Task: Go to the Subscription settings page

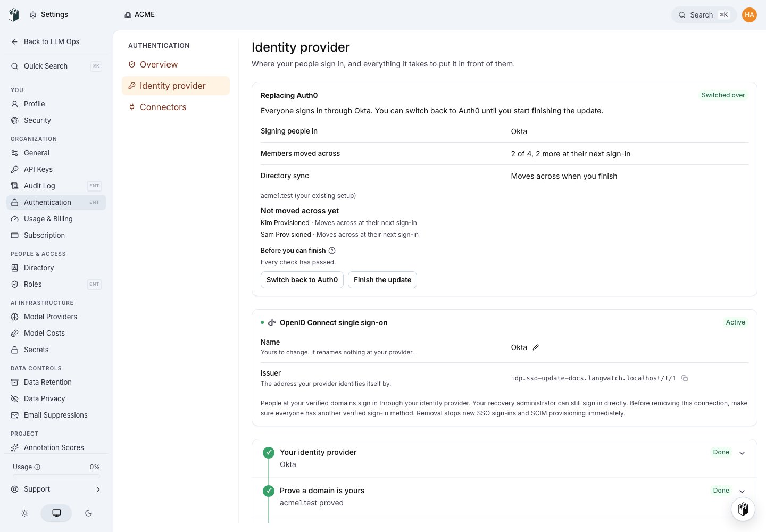Action: point(56,235)
